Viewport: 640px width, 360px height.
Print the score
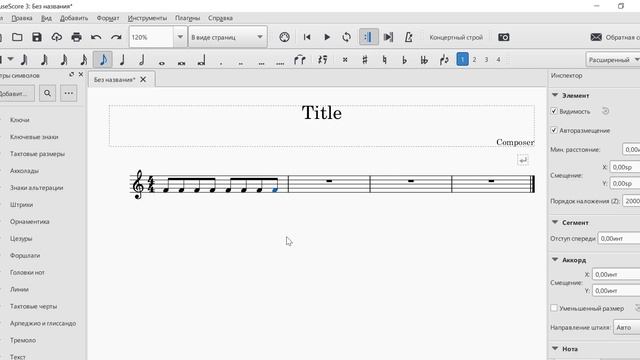pos(76,37)
